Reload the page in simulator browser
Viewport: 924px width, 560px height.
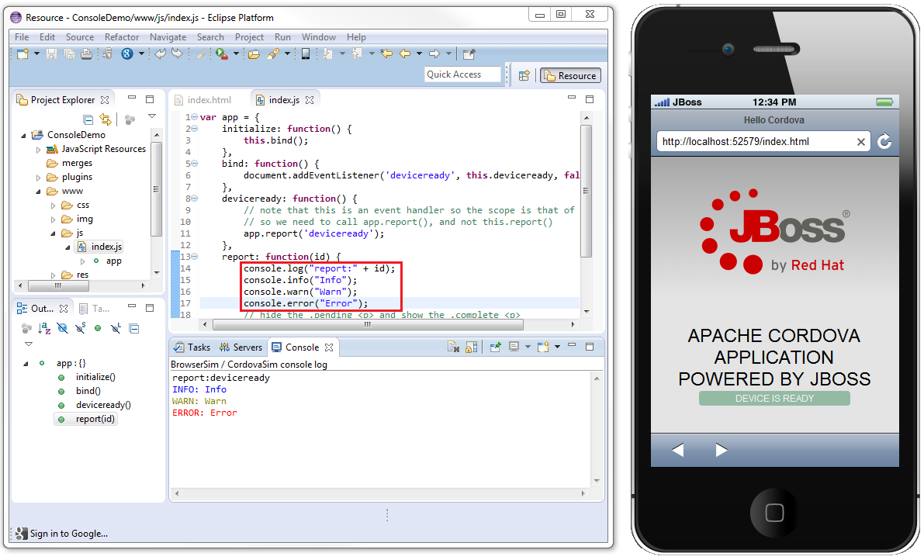click(x=884, y=141)
